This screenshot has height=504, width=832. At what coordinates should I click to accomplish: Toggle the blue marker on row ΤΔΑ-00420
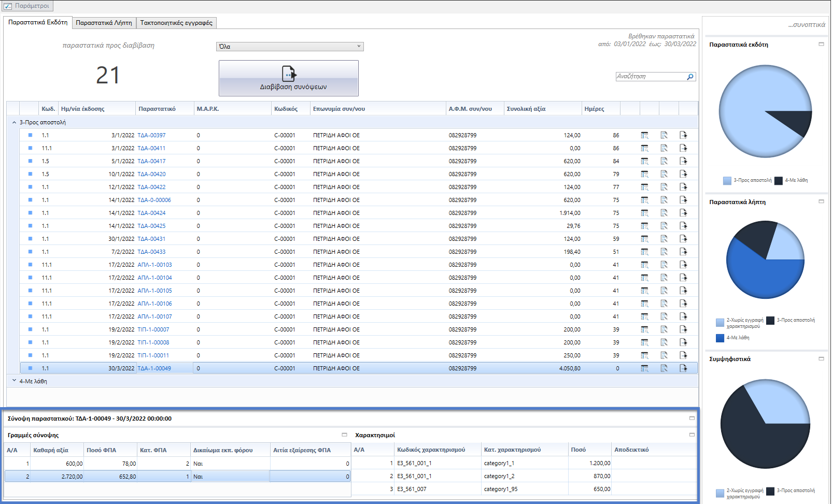tap(30, 174)
